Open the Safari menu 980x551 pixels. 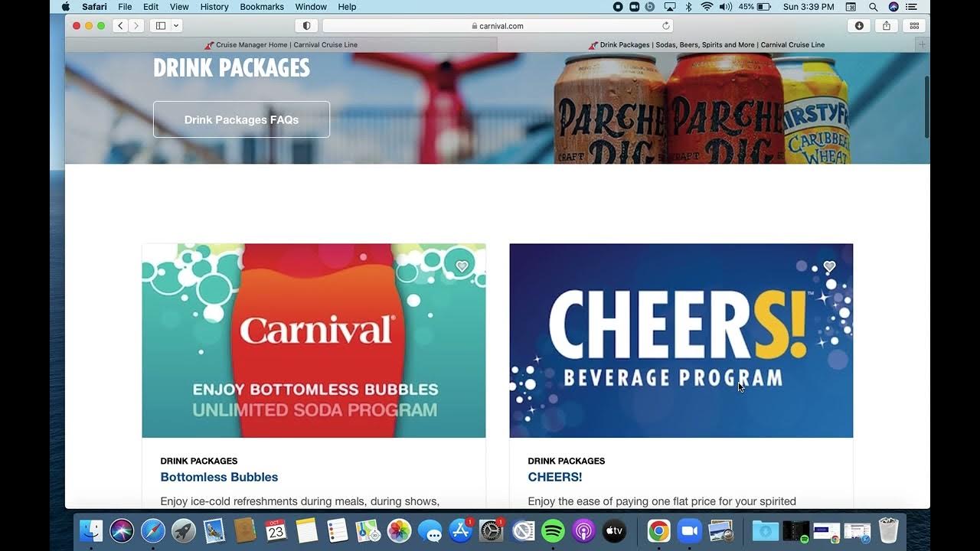[94, 7]
